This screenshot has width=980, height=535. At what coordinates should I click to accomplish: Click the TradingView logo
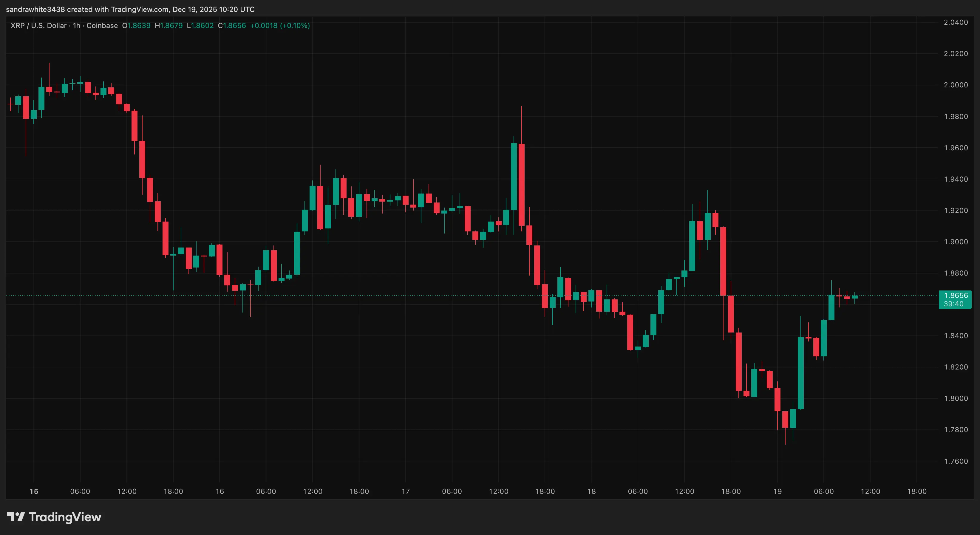click(53, 517)
